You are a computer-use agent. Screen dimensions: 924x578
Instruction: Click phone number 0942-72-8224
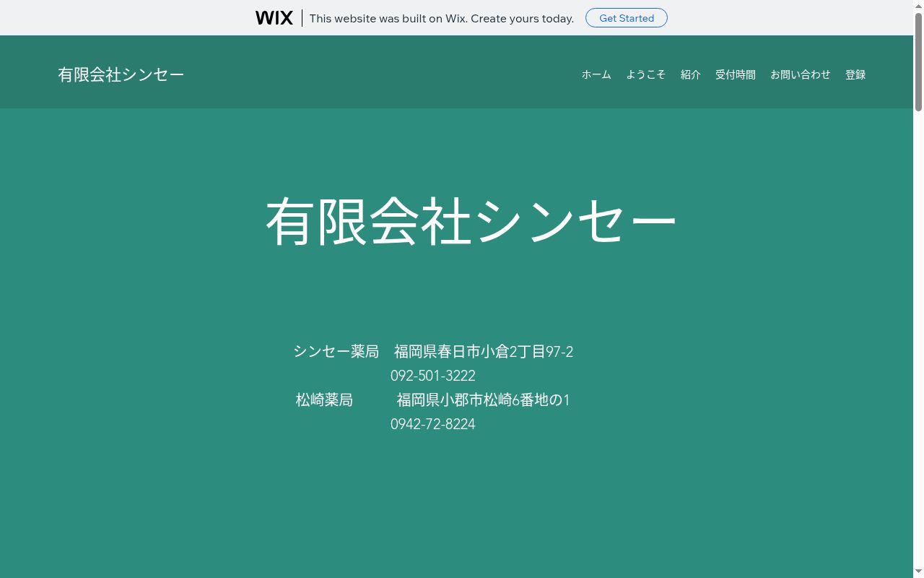click(x=433, y=424)
